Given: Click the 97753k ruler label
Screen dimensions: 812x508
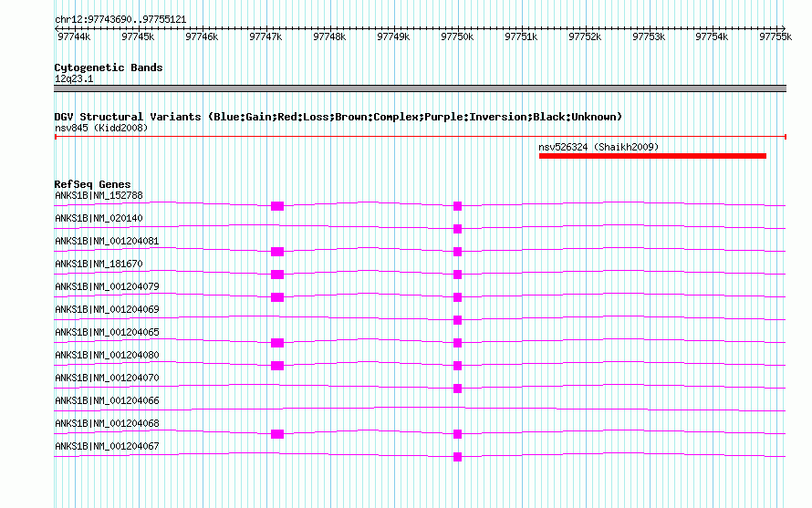Looking at the screenshot, I should point(649,36).
